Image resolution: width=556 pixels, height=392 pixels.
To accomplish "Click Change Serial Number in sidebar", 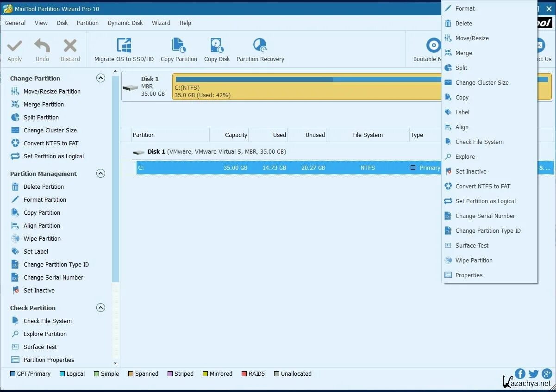I will (53, 278).
